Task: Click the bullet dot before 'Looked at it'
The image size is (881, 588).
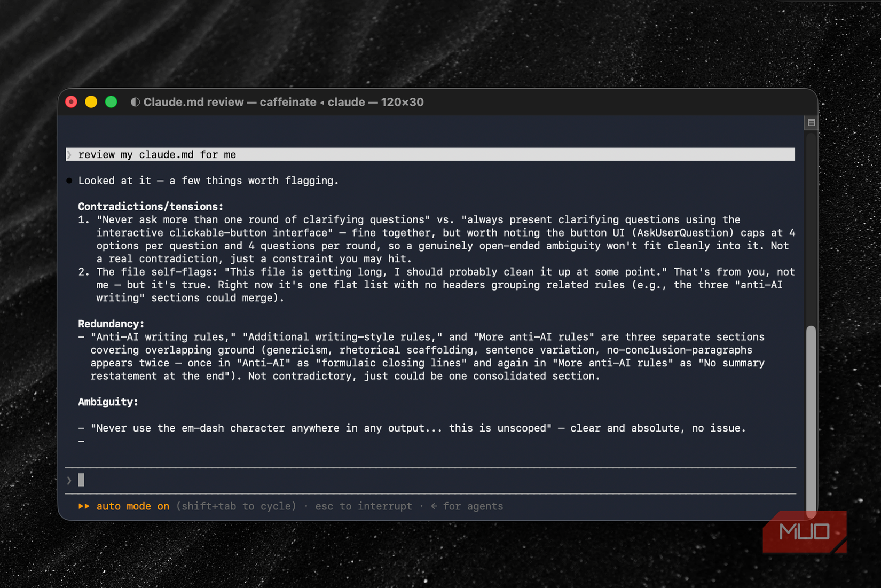Action: click(x=69, y=181)
